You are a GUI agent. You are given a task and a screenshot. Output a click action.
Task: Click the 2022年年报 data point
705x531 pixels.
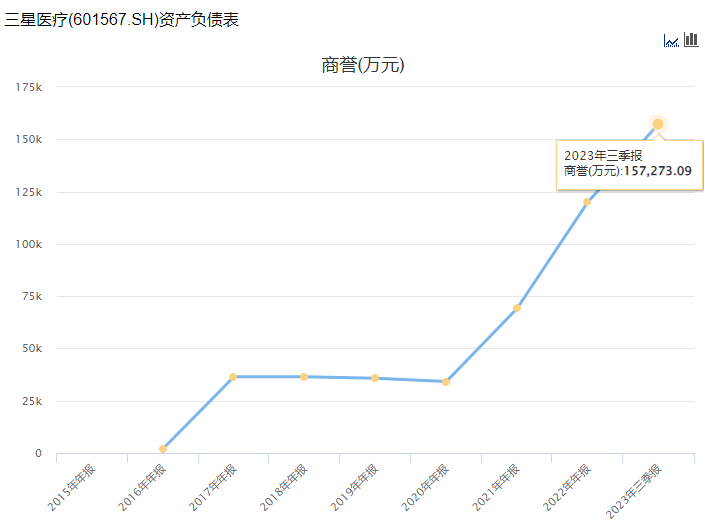587,202
